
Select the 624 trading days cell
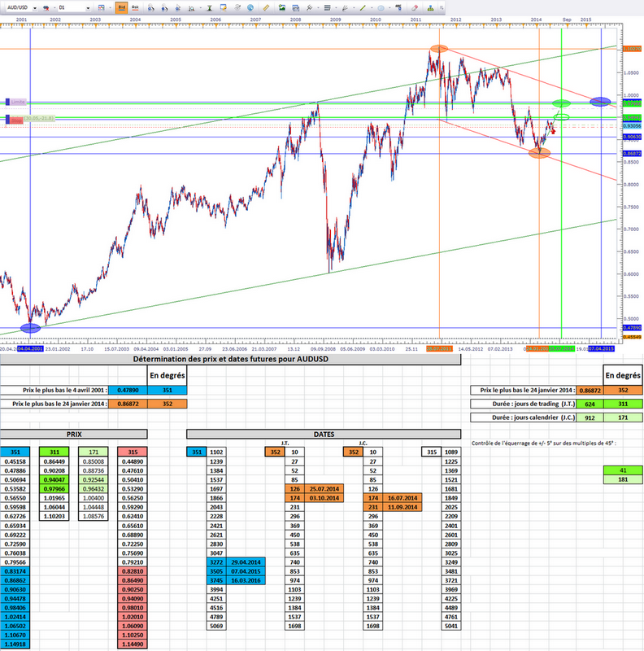[x=590, y=404]
